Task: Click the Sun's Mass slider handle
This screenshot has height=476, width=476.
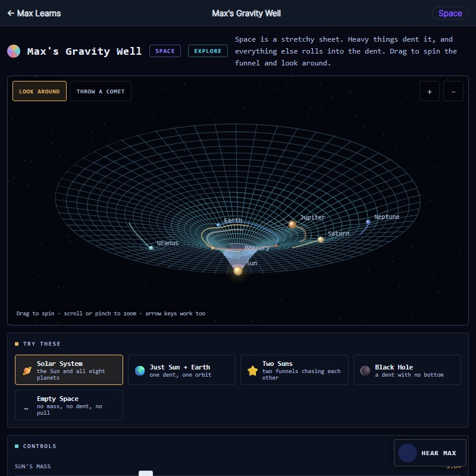Action: 146,474
